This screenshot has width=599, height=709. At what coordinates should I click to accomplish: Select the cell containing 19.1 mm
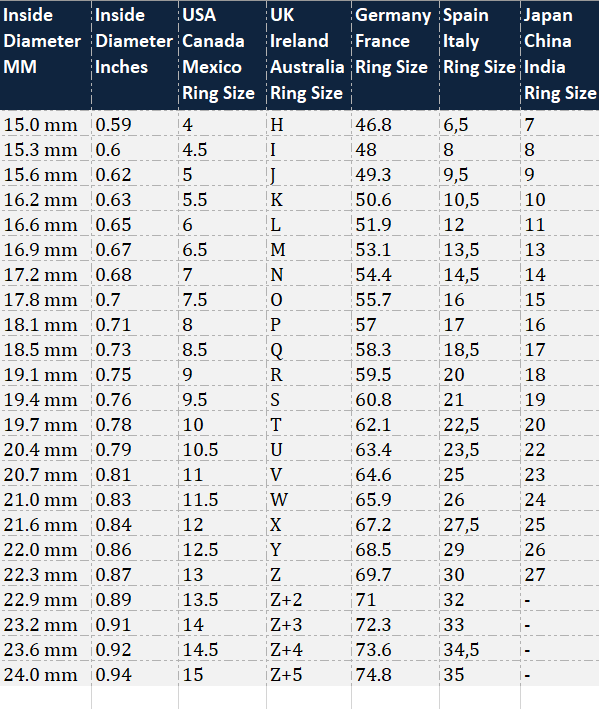pyautogui.click(x=46, y=374)
